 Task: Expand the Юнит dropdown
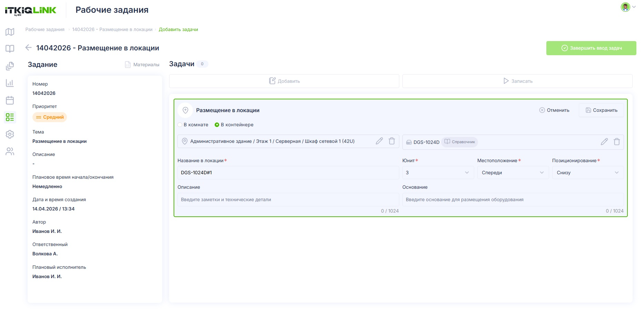[x=438, y=173]
